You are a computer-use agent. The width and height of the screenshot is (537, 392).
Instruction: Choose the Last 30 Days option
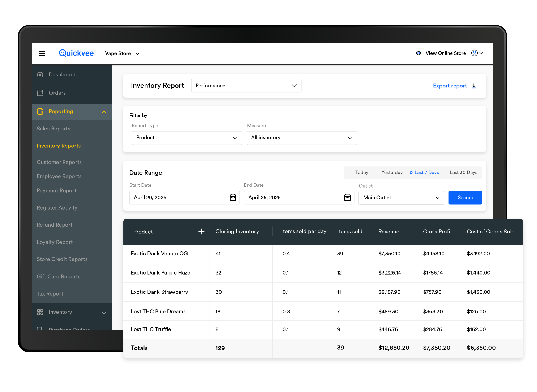[463, 172]
